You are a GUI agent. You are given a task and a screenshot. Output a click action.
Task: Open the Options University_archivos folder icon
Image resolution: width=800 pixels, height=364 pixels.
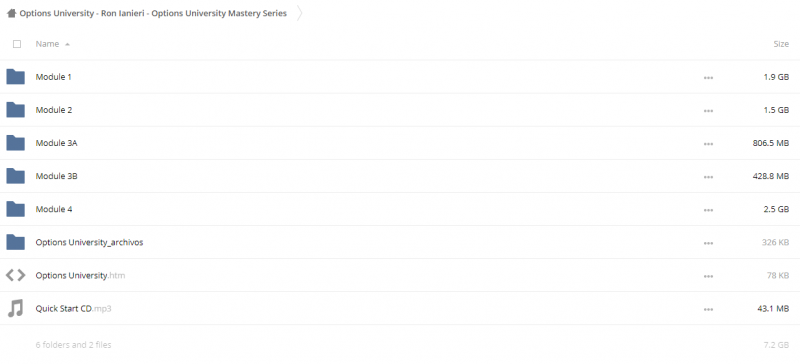[x=15, y=242]
